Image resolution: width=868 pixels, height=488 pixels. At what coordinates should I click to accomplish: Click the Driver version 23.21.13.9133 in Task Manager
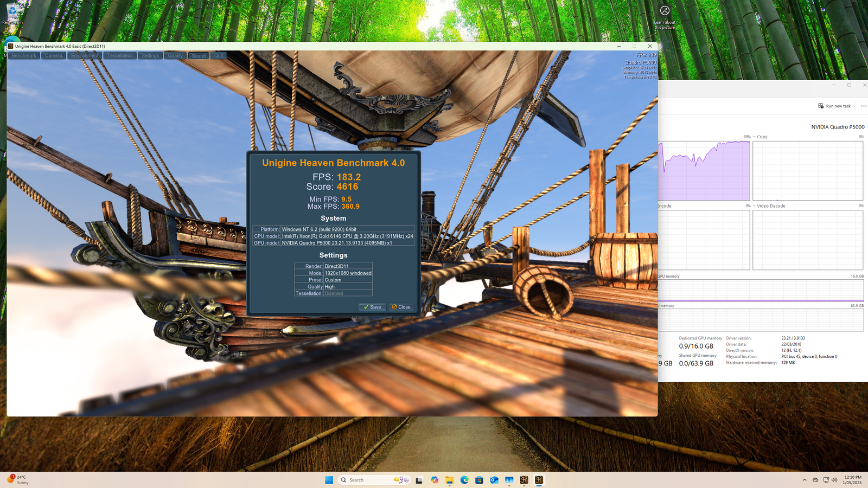793,338
